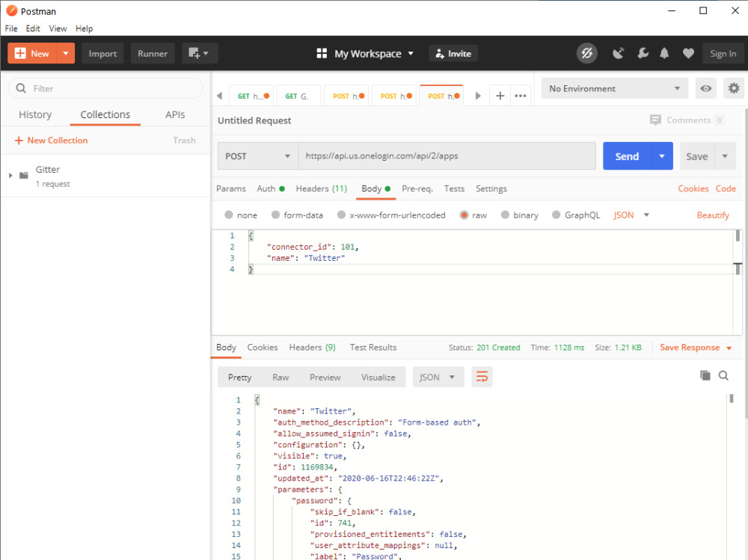The width and height of the screenshot is (748, 560).
Task: Open the request Params tab
Action: click(231, 188)
